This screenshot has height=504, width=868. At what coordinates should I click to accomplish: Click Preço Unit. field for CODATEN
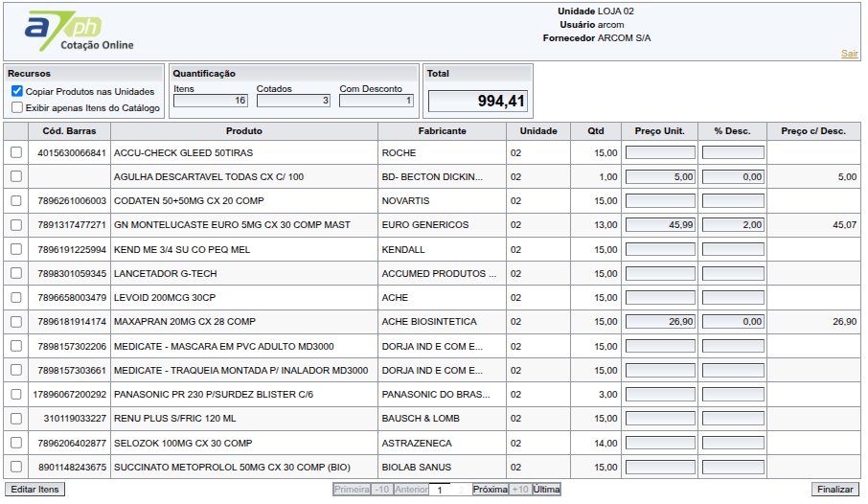(660, 201)
